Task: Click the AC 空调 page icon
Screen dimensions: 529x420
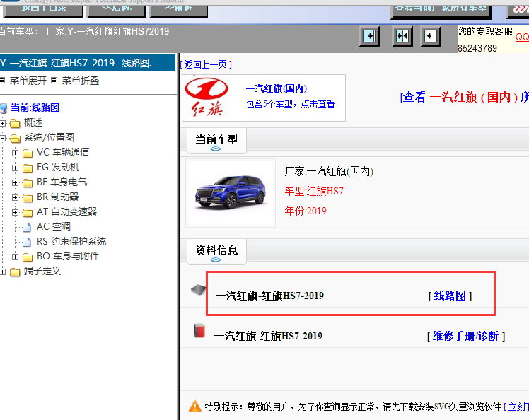Action: click(x=27, y=227)
